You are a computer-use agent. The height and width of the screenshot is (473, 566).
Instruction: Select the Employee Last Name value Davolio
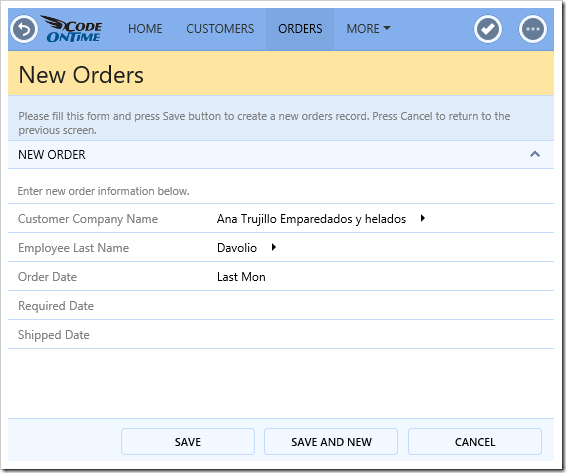(237, 248)
